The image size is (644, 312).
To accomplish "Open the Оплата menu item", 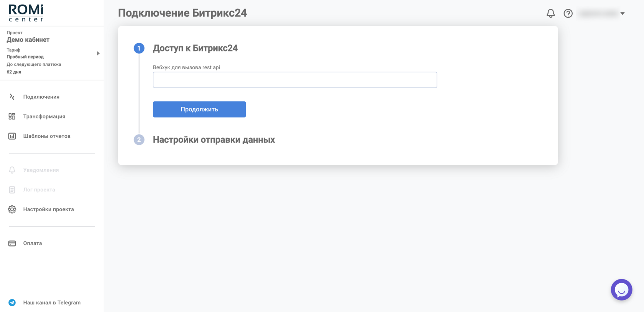I will coord(33,243).
